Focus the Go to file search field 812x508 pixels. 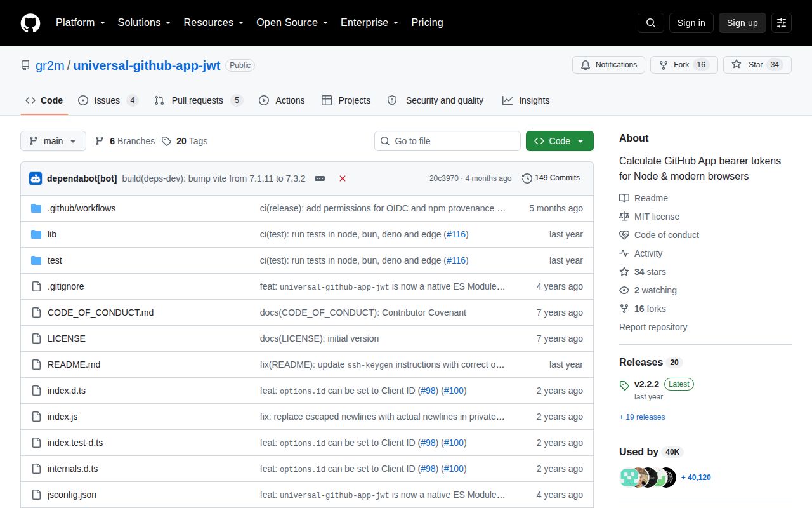click(447, 141)
